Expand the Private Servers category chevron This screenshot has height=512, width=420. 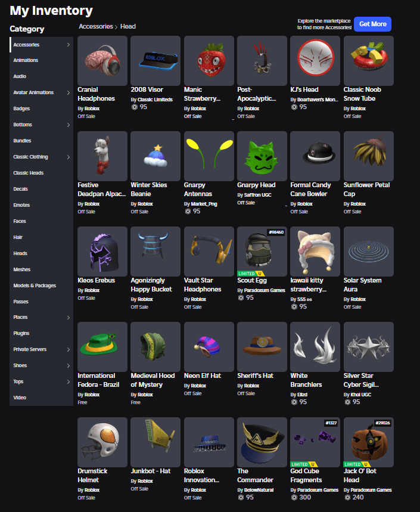point(68,349)
